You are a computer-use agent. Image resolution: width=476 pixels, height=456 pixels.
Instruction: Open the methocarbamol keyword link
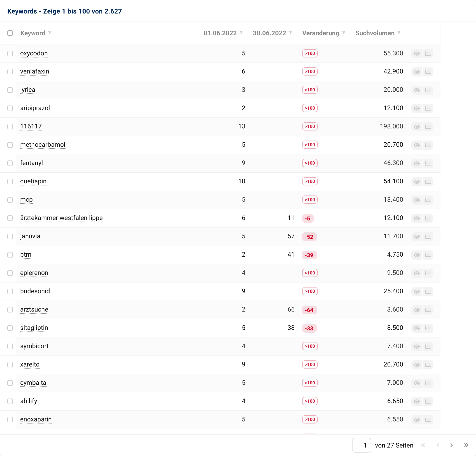[x=43, y=145]
